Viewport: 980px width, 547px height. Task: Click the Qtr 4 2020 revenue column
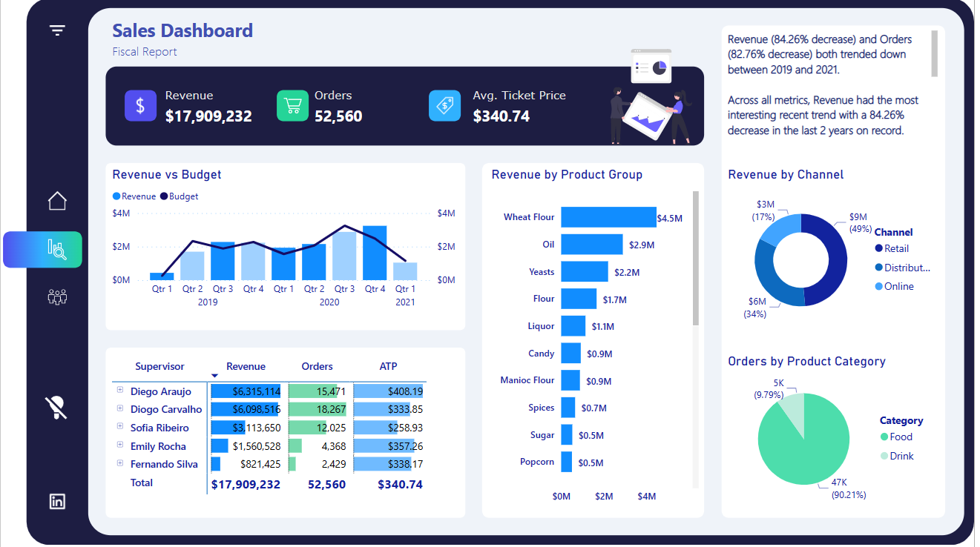coord(375,253)
